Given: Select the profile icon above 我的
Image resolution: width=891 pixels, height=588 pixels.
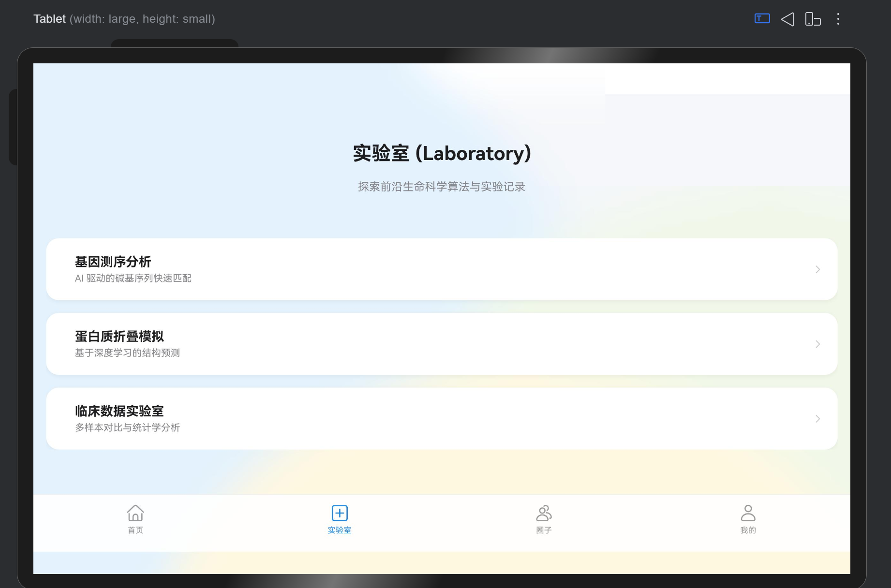Looking at the screenshot, I should click(748, 513).
